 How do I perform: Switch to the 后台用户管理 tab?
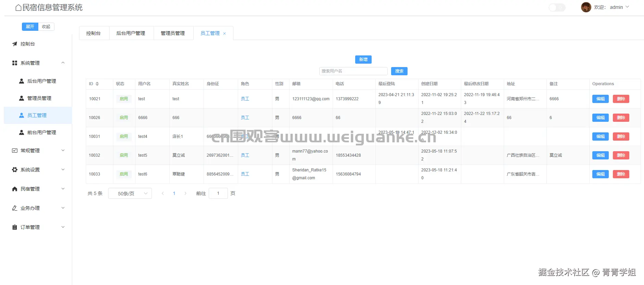131,33
